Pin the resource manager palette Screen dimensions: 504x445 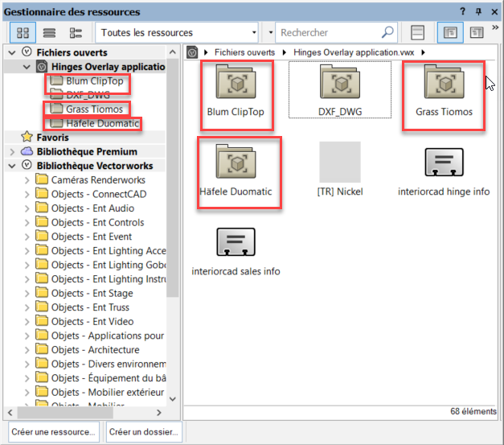pos(478,12)
